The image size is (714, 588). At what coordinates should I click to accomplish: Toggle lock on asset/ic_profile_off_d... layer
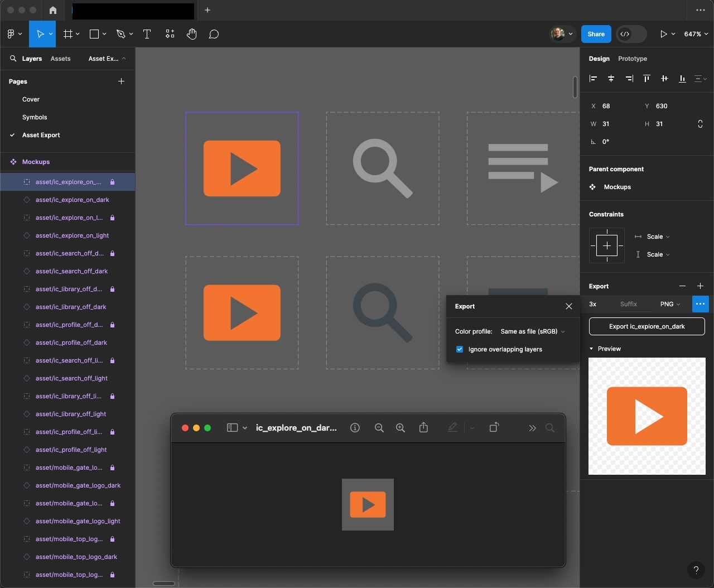click(x=112, y=325)
